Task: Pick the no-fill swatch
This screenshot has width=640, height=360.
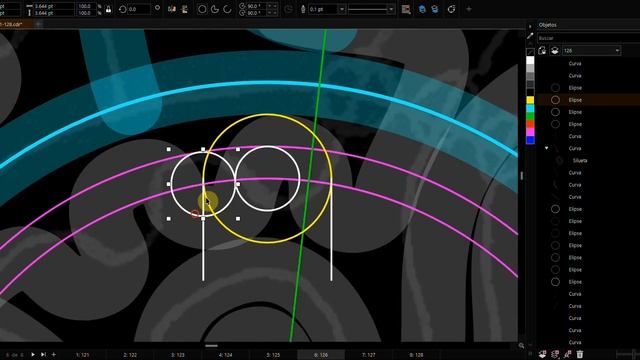Action: tap(530, 52)
